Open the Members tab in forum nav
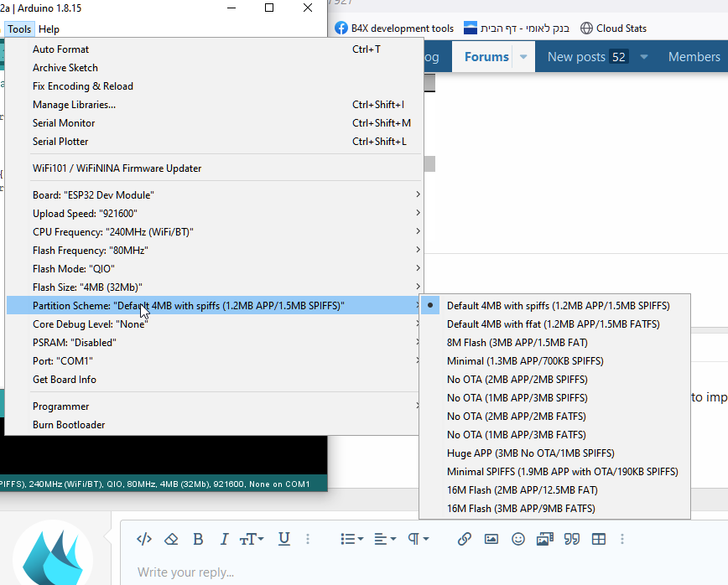The height and width of the screenshot is (585, 728). pos(694,57)
